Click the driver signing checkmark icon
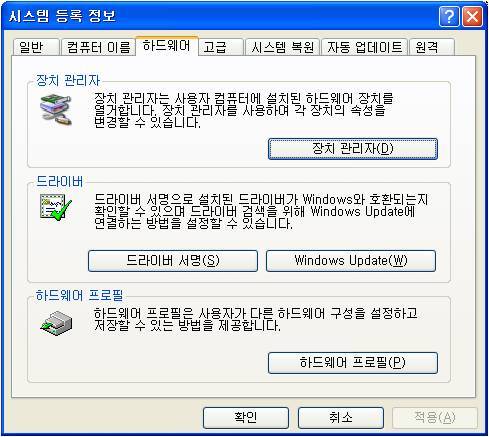This screenshot has height=437, width=489. click(56, 207)
